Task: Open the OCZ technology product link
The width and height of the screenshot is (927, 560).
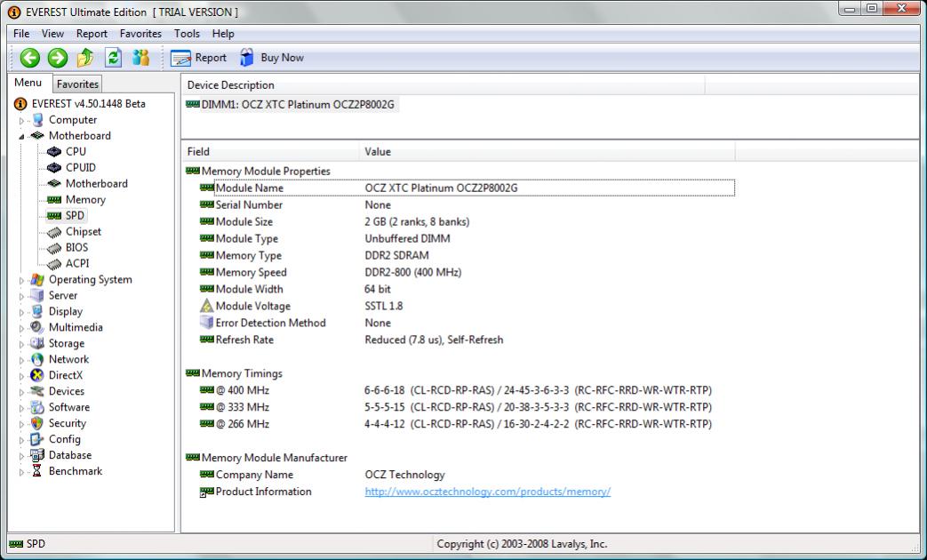Action: point(487,492)
